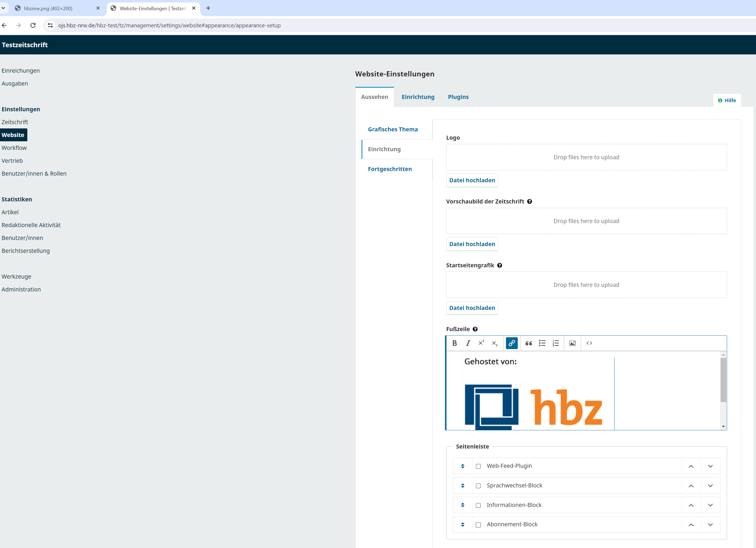
Task: Enable the Web-Feed-Plugin sidebar block
Action: point(478,466)
